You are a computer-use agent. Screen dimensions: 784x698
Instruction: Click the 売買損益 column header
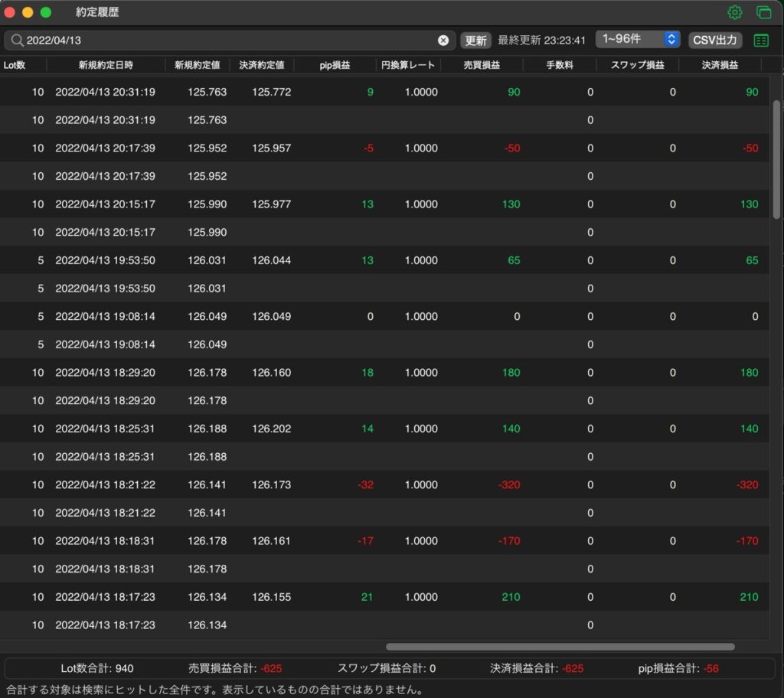click(x=482, y=65)
